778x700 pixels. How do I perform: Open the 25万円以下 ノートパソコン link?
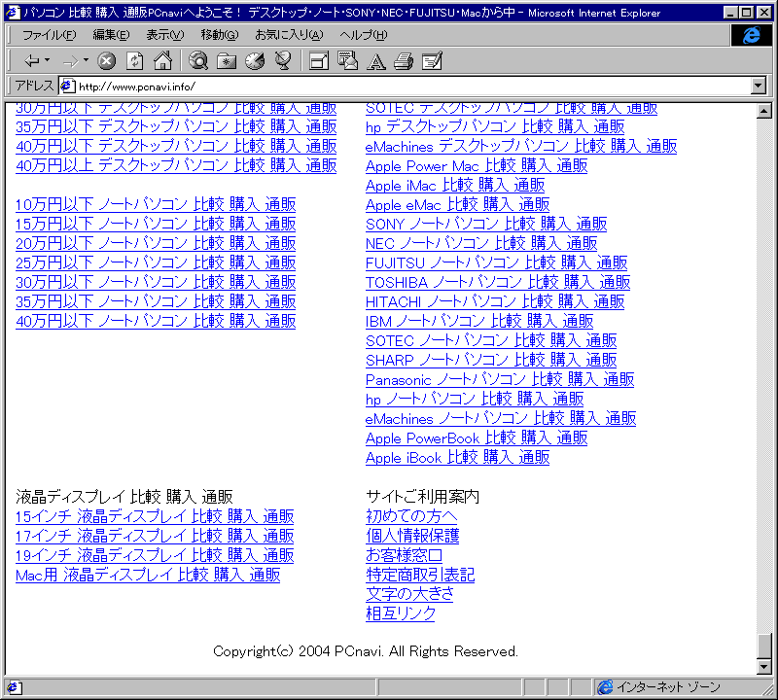click(x=156, y=262)
